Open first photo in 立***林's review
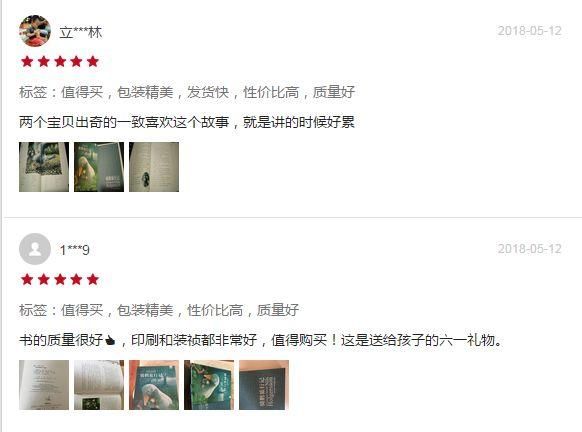This screenshot has height=432, width=582. tap(44, 167)
